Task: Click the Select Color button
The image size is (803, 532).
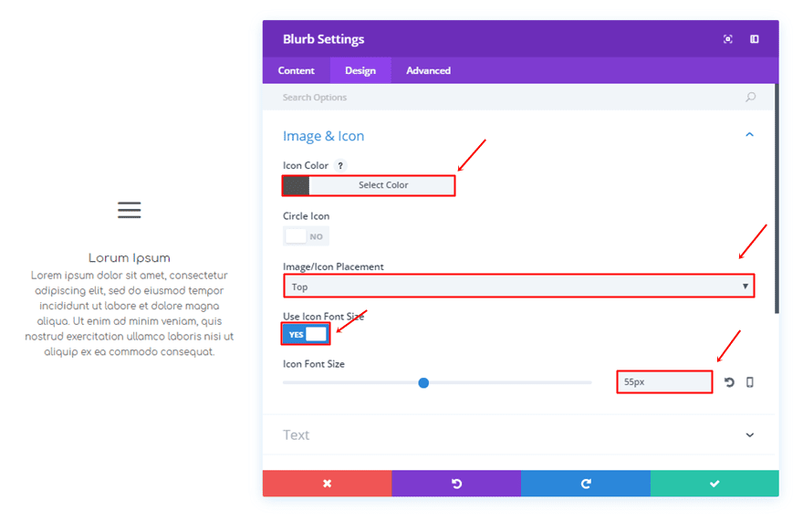Action: click(382, 185)
